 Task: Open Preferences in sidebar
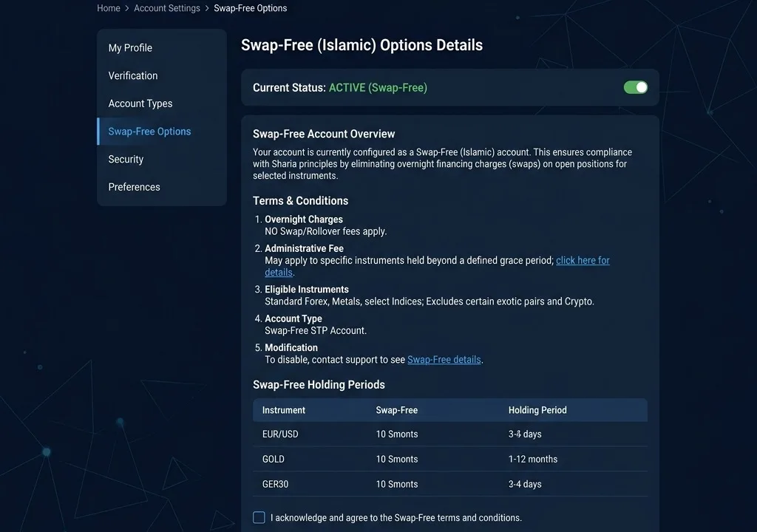134,187
